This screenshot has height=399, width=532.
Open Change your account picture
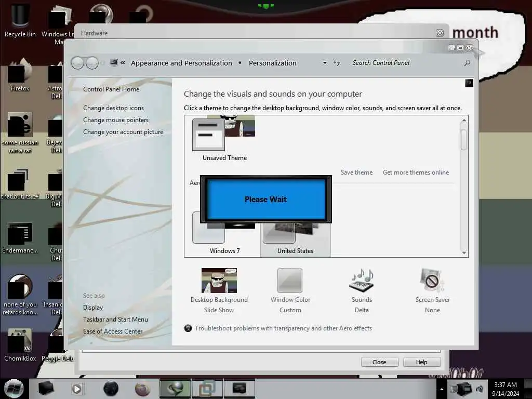[123, 132]
